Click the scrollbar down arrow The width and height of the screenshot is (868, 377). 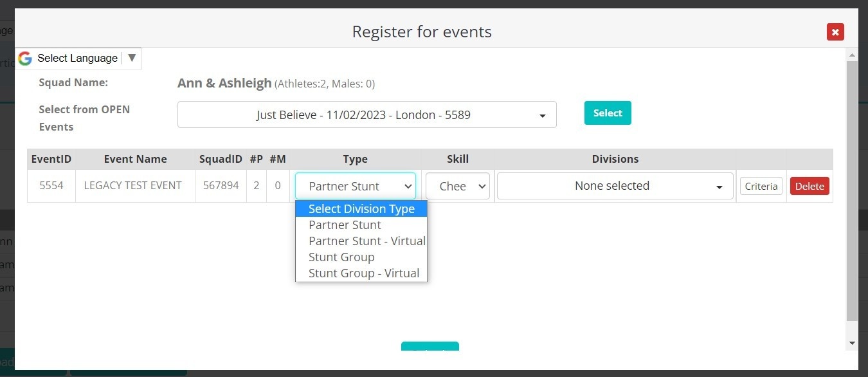(x=852, y=343)
